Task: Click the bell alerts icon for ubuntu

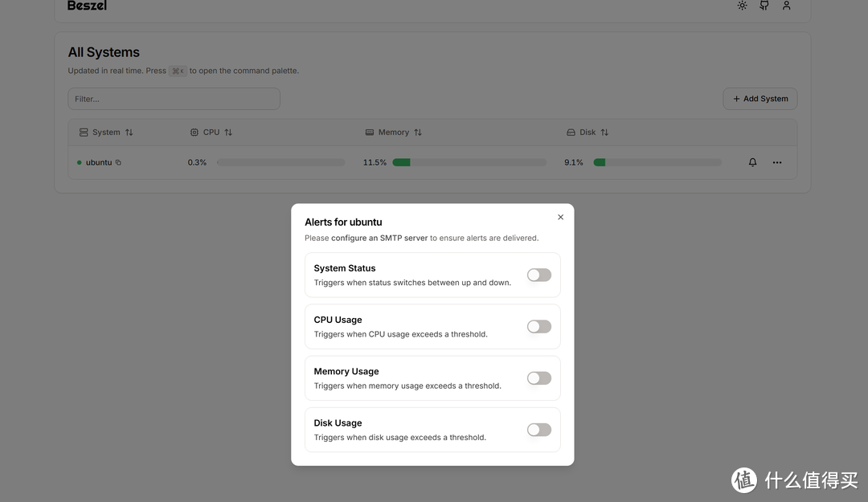Action: click(x=752, y=162)
